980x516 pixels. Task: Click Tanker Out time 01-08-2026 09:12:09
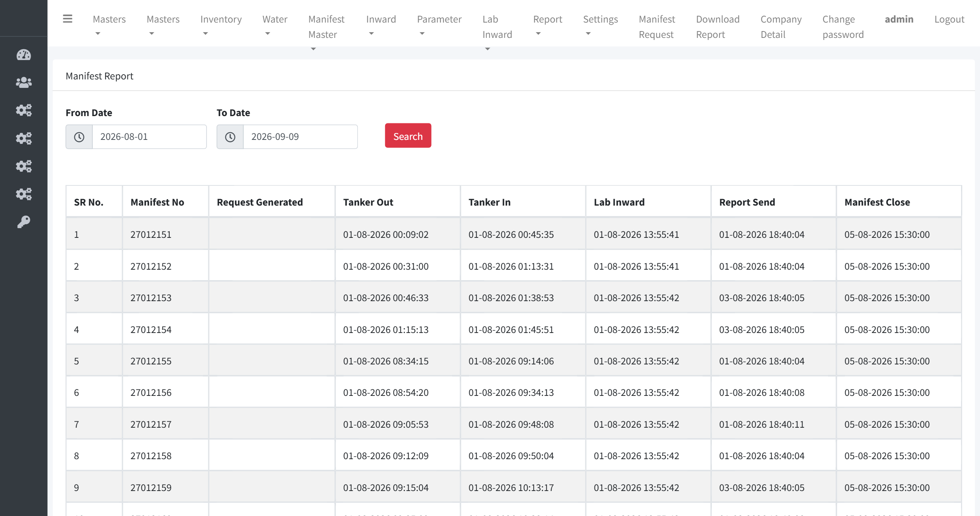386,456
